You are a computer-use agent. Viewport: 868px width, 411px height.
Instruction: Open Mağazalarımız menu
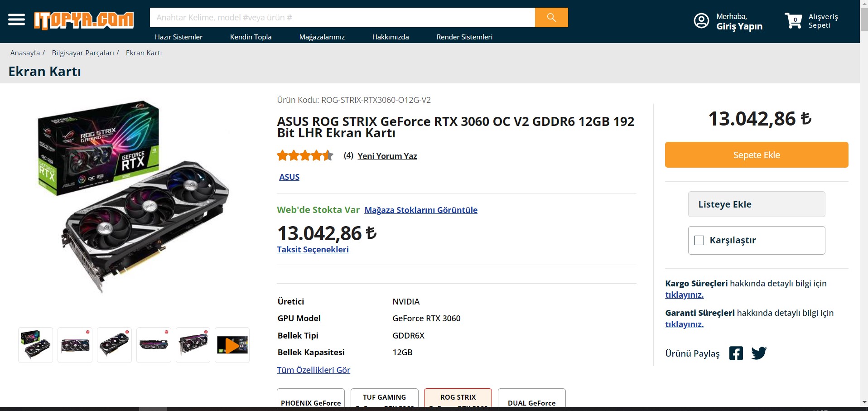(322, 37)
